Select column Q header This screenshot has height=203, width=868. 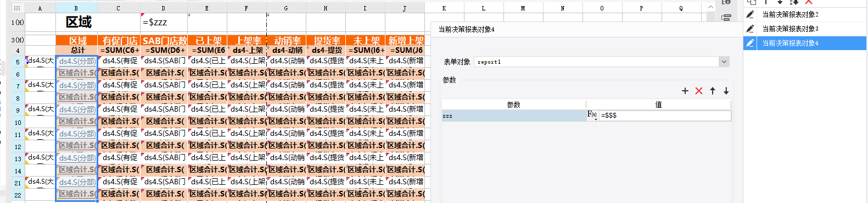click(681, 8)
